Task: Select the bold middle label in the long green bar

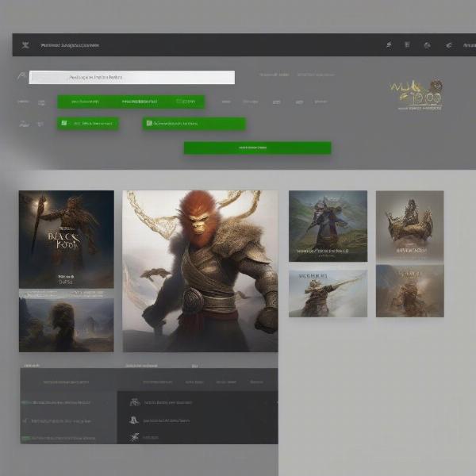Action: [x=140, y=102]
